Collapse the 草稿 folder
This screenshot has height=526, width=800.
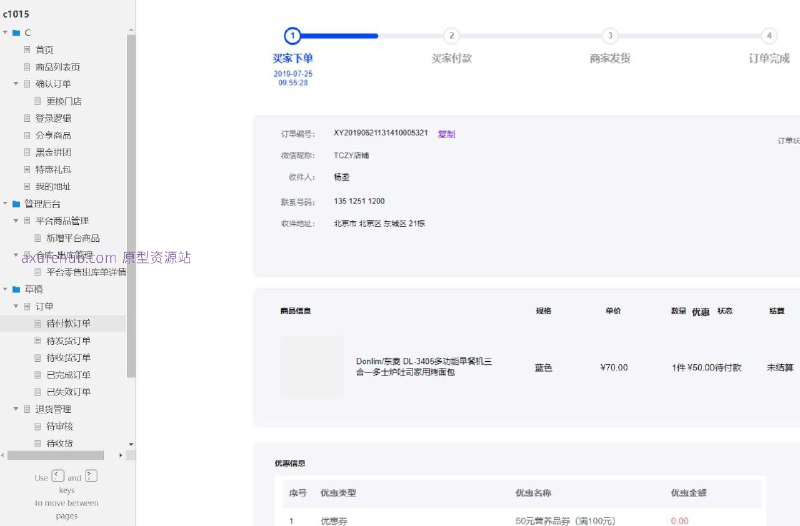tap(5, 289)
